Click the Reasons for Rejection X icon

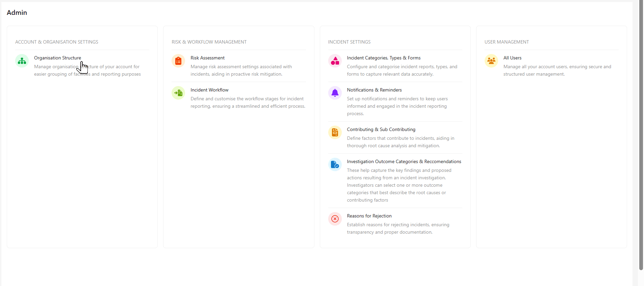(x=335, y=219)
